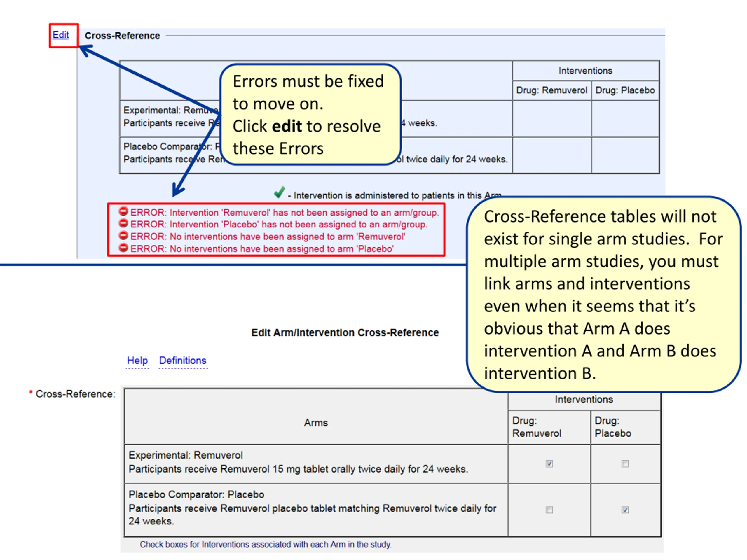Click the Edit Arm/Intervention Cross-Reference heading
Viewport: 747px width, 560px height.
[x=345, y=332]
